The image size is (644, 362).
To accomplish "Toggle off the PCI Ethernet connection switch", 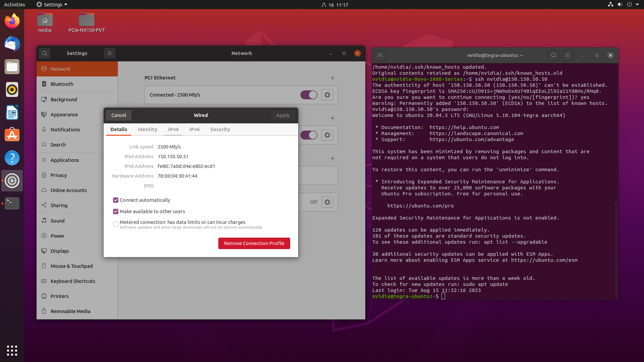I will [309, 95].
